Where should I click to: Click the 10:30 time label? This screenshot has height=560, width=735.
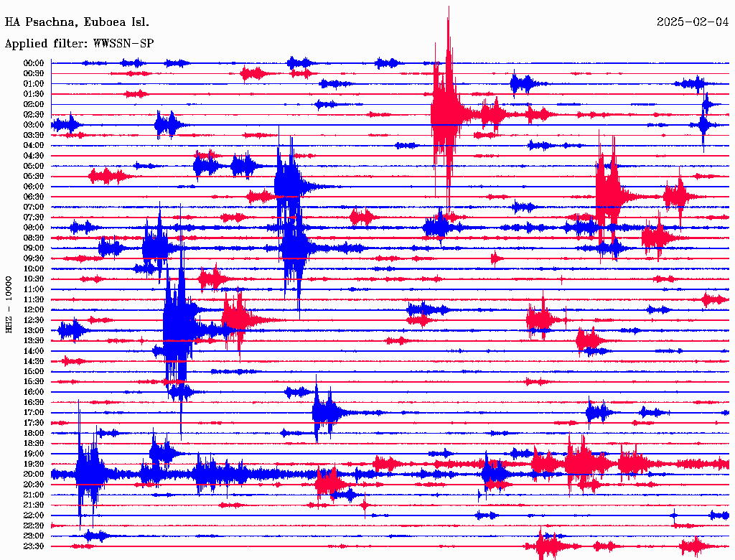point(34,279)
